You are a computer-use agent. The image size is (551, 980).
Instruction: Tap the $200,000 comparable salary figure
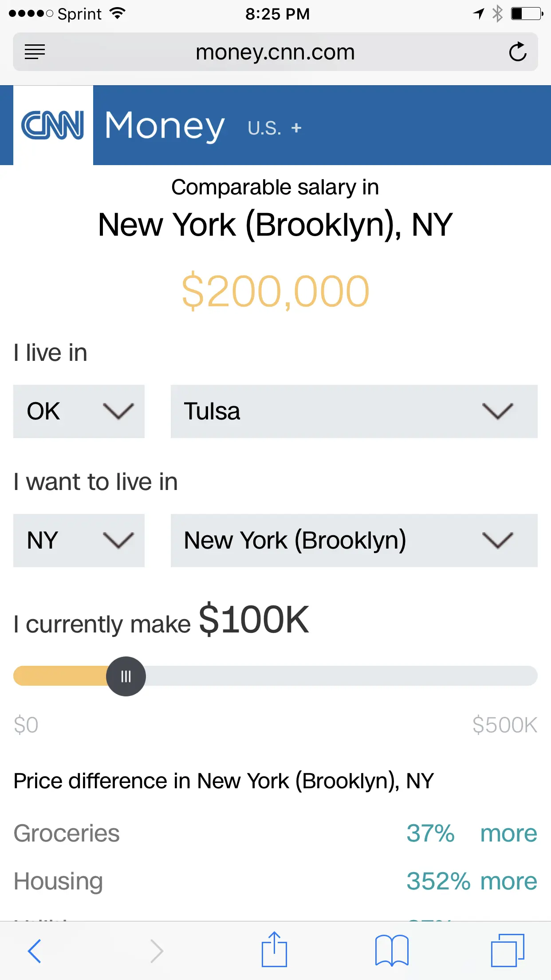point(275,292)
